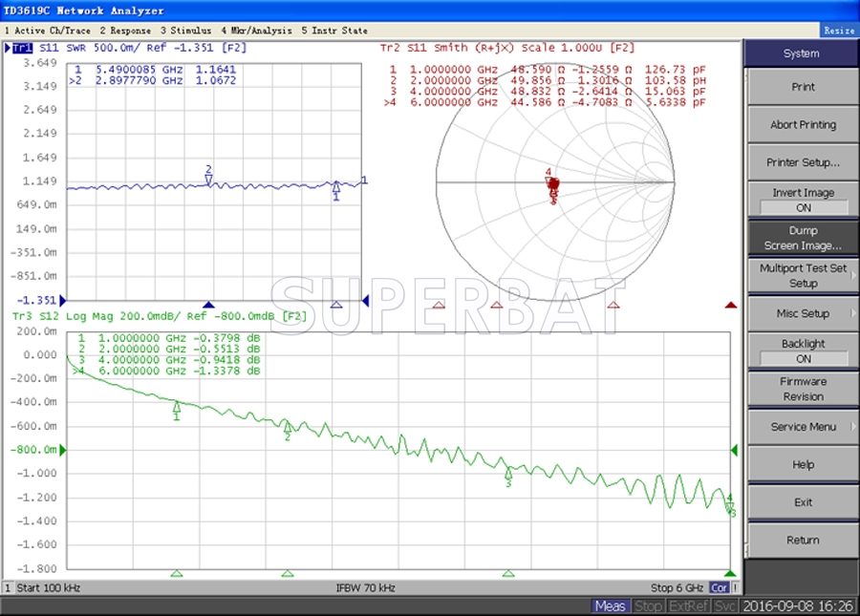Click marker 2 on the SWR trace
860x616 pixels.
[208, 177]
